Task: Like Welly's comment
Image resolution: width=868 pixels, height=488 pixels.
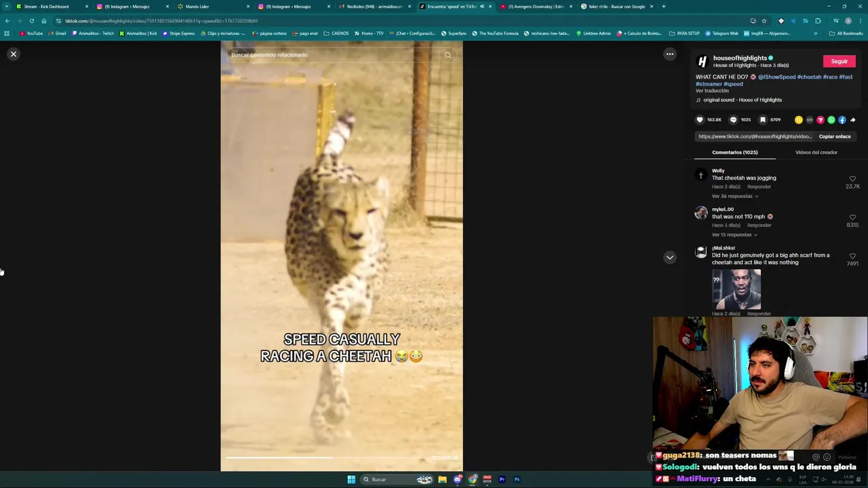Action: pos(852,179)
